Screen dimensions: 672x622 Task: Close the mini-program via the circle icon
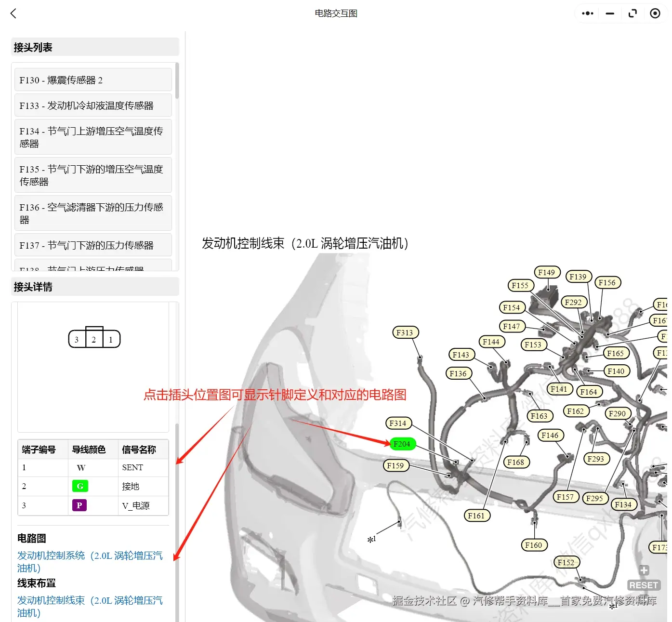655,13
